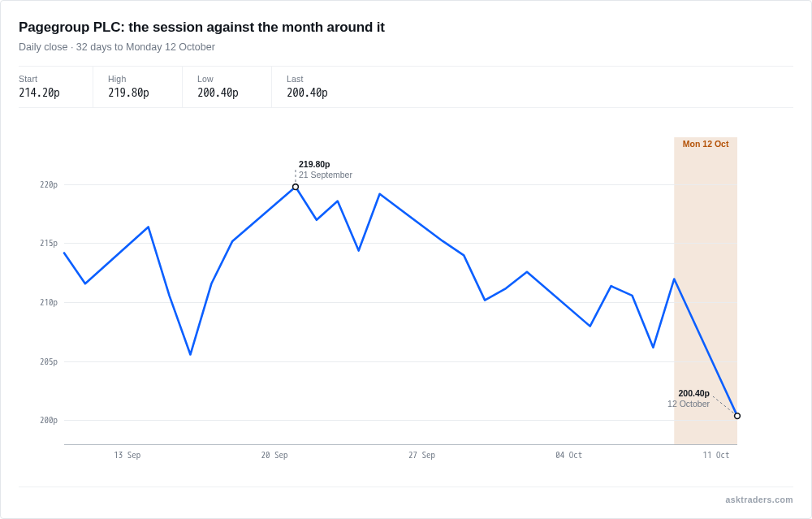Click the 200.40p low point marker

click(737, 416)
